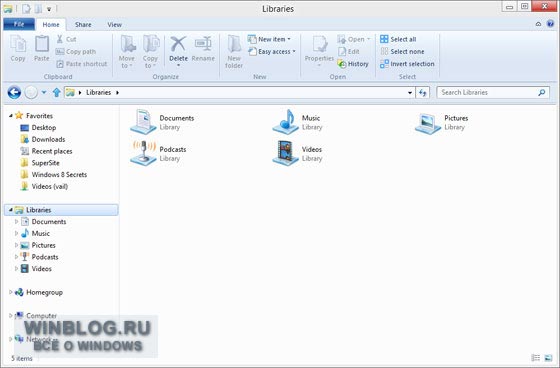This screenshot has height=368, width=560.
Task: Open recent locations dropdown beside Forward
Action: [44, 93]
